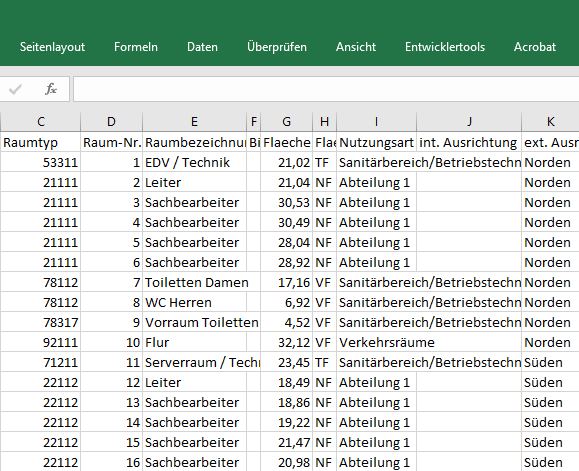Image resolution: width=579 pixels, height=471 pixels.
Task: Click inside the formula bar input
Action: [326, 89]
